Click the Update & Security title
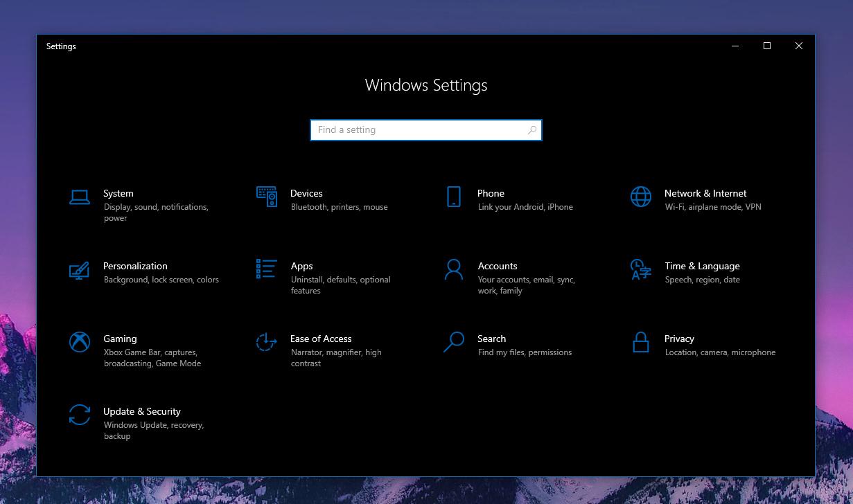The width and height of the screenshot is (853, 504). 142,411
